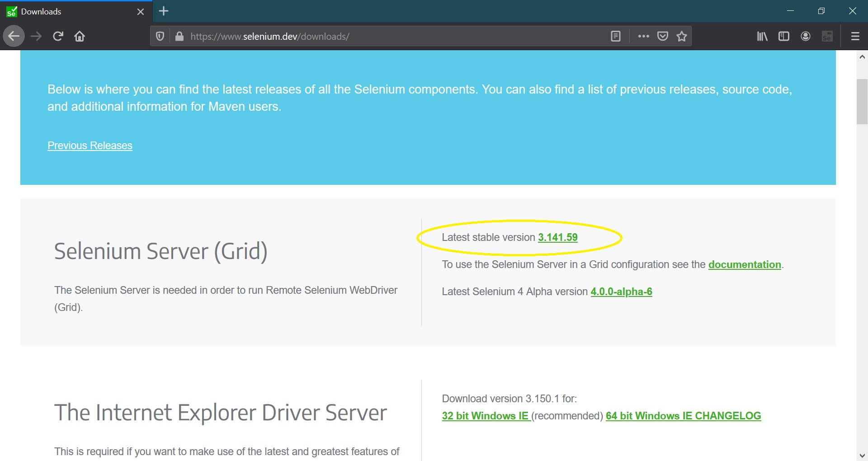Download stable version 3.141.59 link
Screen dimensions: 868x461
pos(558,237)
